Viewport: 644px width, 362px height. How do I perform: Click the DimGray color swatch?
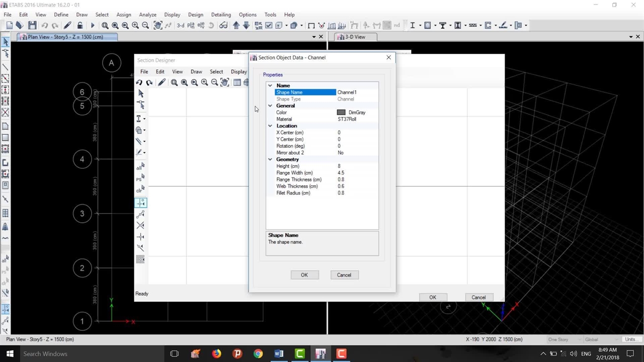pos(341,113)
